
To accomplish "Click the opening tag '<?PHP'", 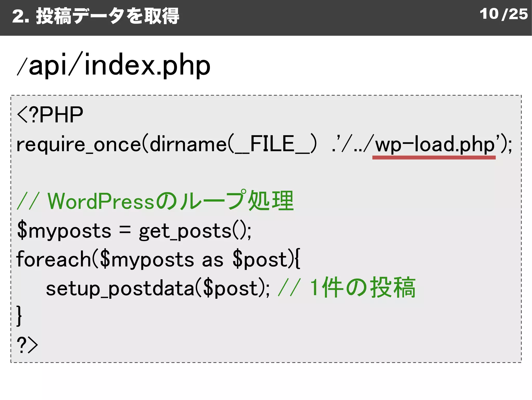I will [50, 115].
